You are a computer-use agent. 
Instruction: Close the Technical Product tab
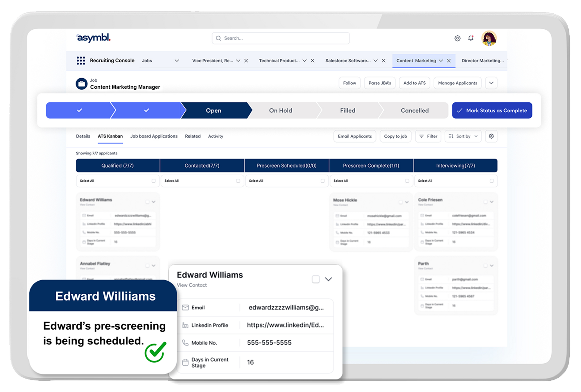pos(313,61)
